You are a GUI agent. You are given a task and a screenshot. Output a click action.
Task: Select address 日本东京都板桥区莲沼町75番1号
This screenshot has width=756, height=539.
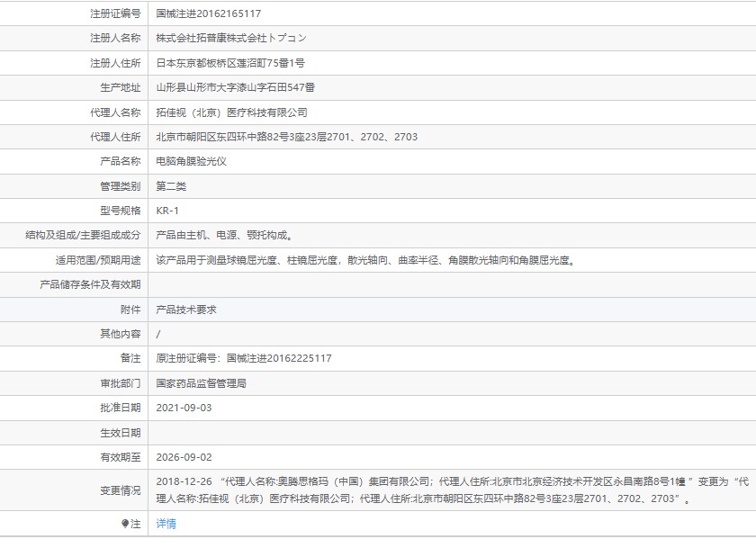pyautogui.click(x=230, y=63)
